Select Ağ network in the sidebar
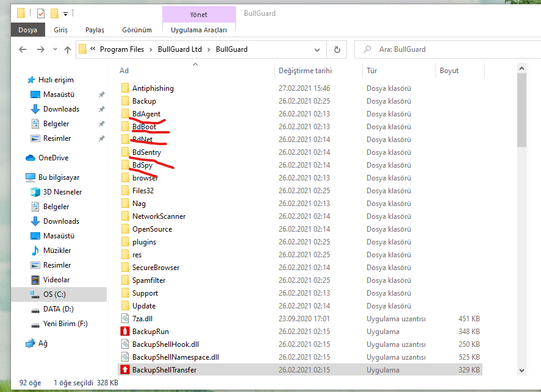The image size is (541, 392). click(x=43, y=343)
